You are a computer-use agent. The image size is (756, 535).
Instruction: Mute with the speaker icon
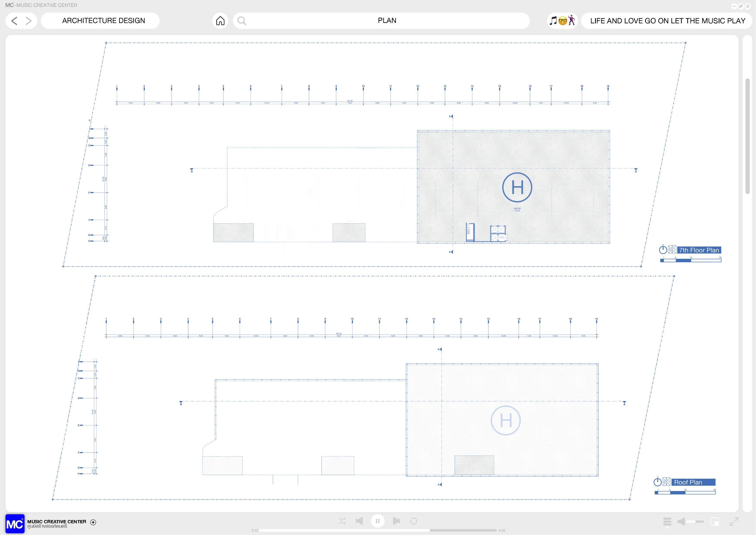681,521
